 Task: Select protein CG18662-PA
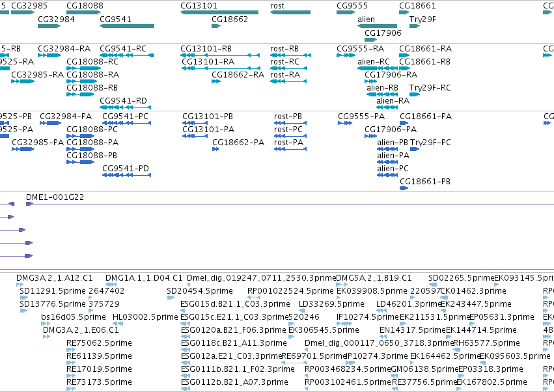[x=216, y=149]
